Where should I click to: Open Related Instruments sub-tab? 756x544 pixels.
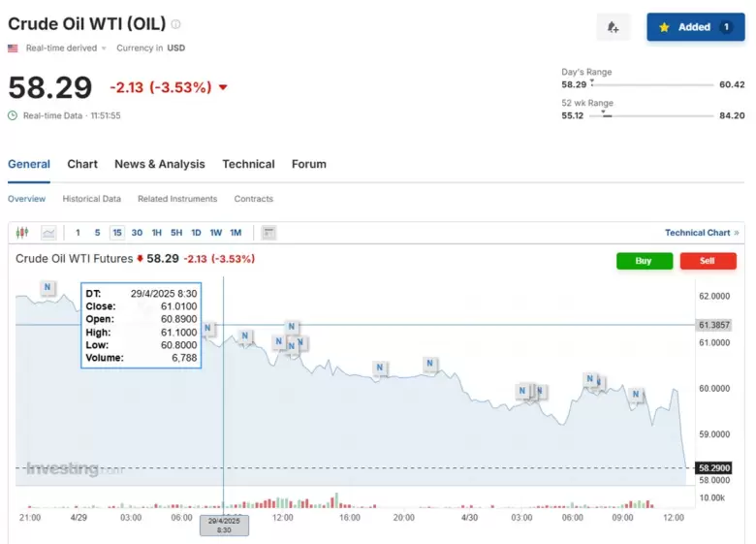pos(177,199)
